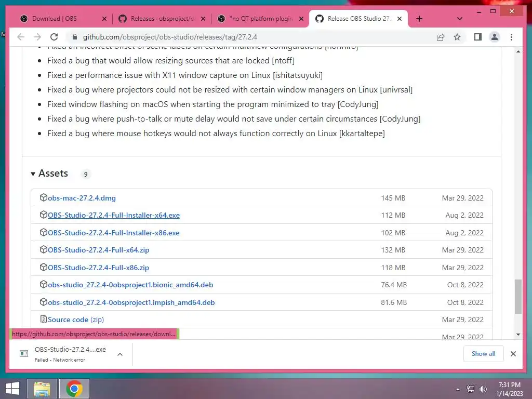532x399 pixels.
Task: Close the Releases obsproject tab
Action: coord(203,19)
